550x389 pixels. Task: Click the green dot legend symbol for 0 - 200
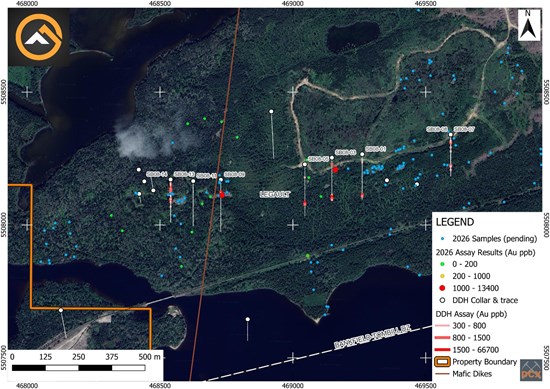[442, 264]
